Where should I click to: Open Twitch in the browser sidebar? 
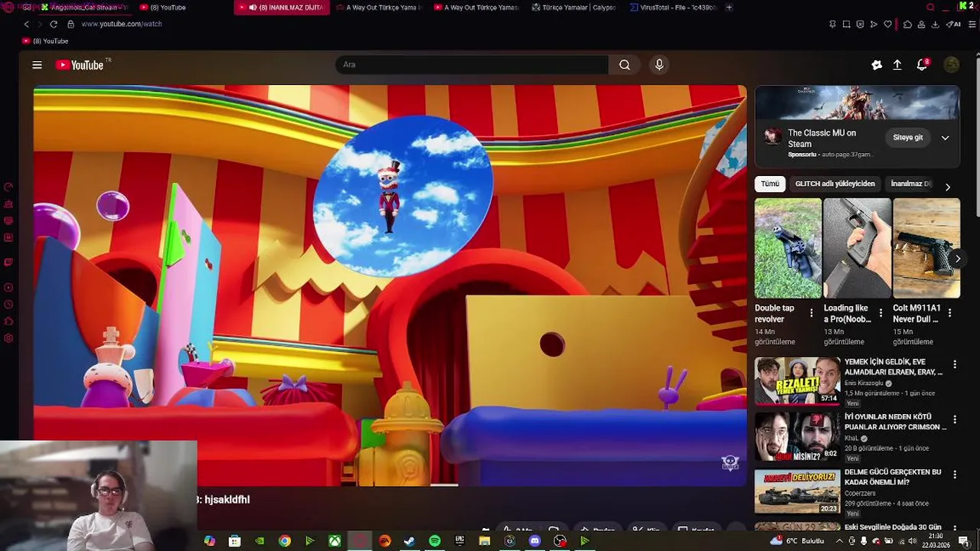point(8,262)
